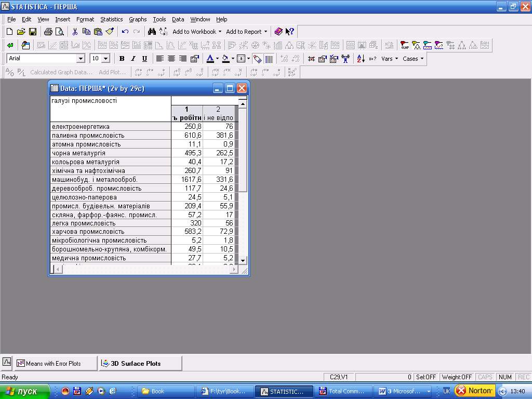This screenshot has width=532, height=399.
Task: Align cell text to the right
Action: (183, 59)
